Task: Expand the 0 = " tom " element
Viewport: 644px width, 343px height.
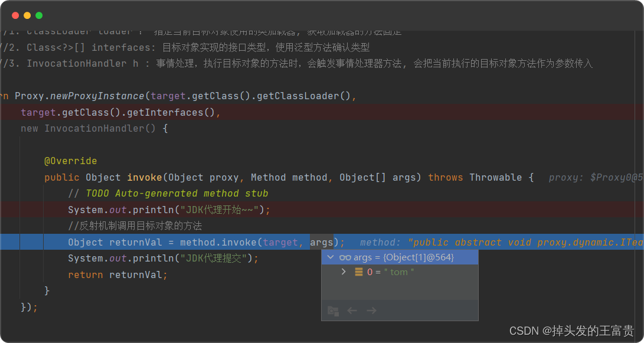Action: 344,272
